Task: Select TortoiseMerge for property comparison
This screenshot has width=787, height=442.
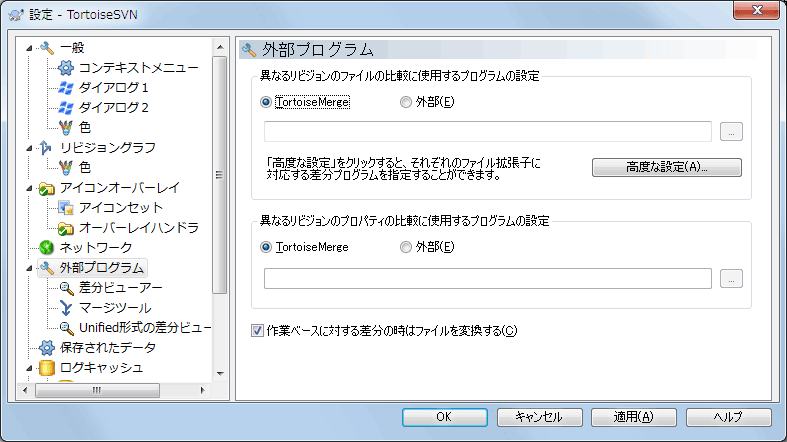Action: [305, 247]
